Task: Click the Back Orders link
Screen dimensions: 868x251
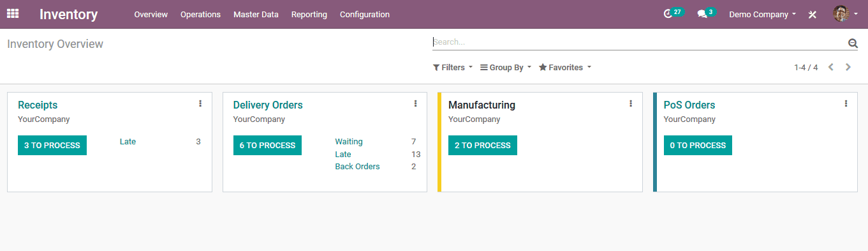Action: pos(357,167)
